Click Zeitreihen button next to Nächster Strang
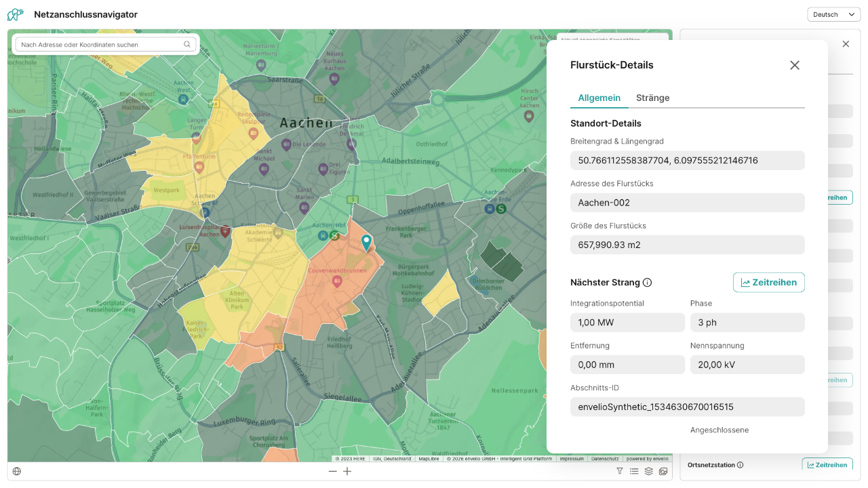The image size is (868, 488). (x=768, y=283)
